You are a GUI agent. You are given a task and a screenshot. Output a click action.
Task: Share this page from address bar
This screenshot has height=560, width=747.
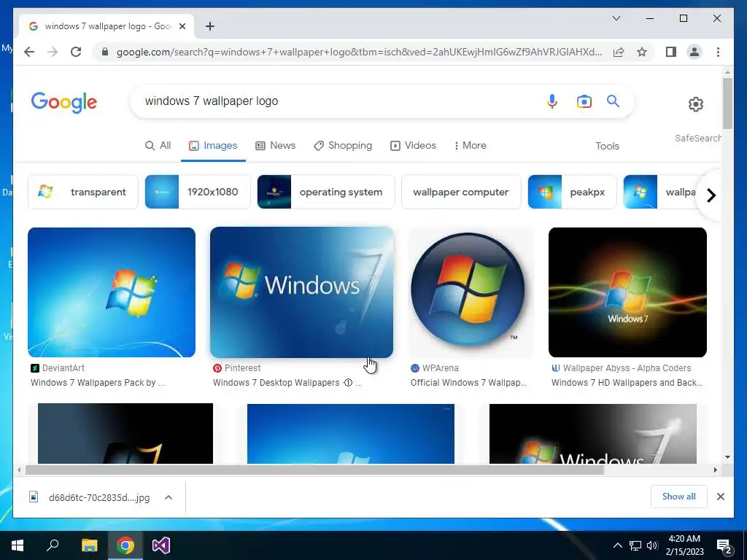tap(619, 52)
